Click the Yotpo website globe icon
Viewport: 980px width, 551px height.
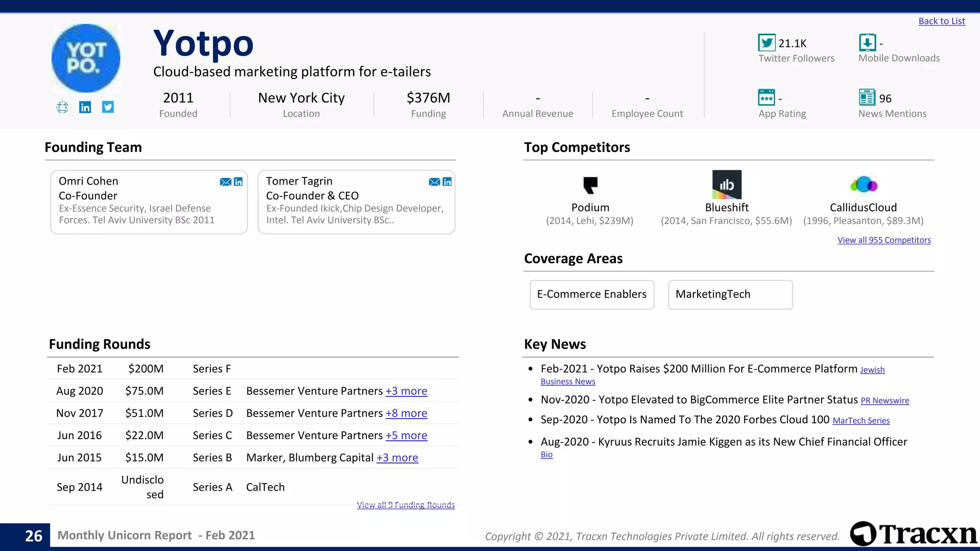click(62, 107)
